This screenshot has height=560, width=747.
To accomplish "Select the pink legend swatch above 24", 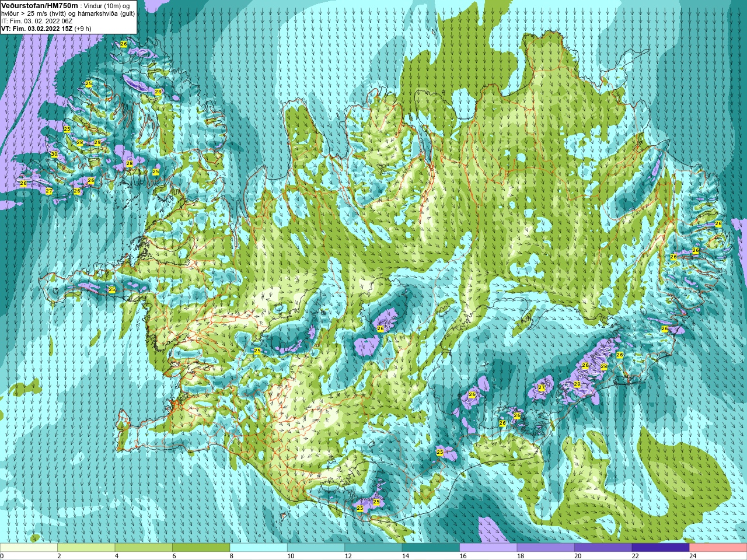I will coord(718,548).
